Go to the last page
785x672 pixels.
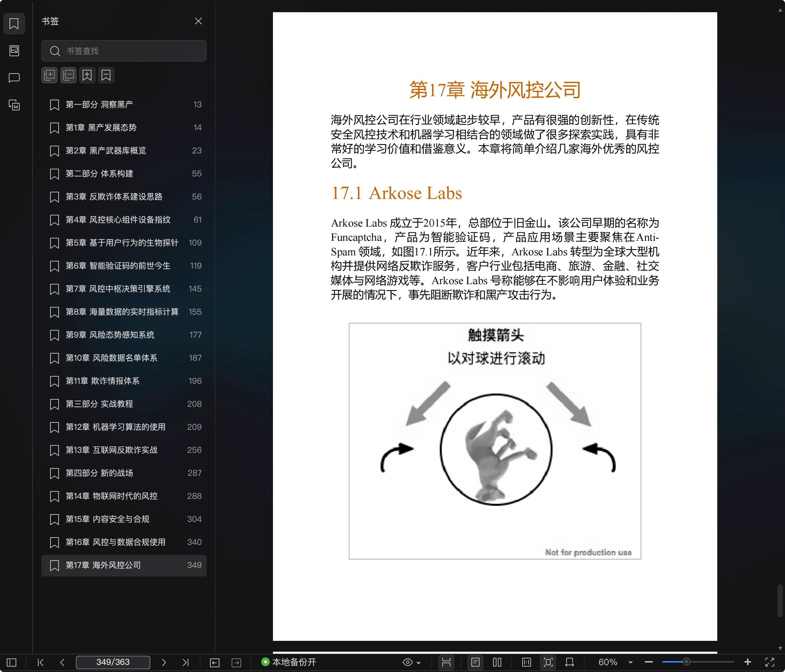click(x=185, y=662)
